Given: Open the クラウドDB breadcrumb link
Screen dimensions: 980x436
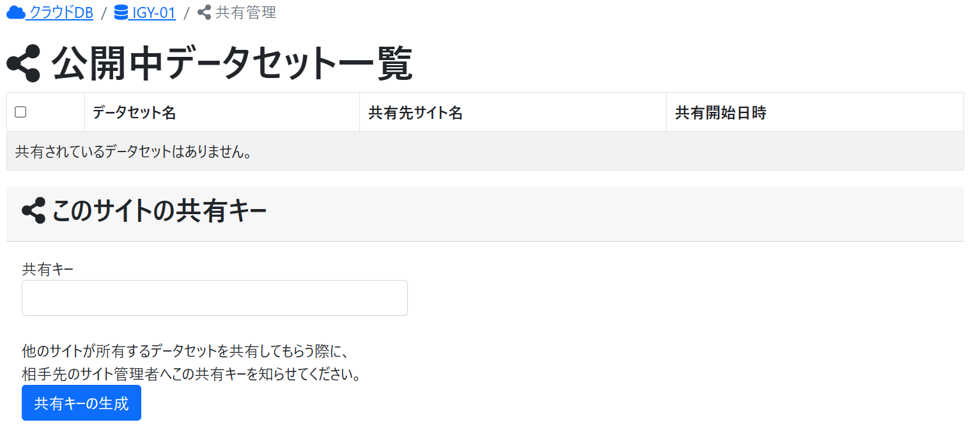Looking at the screenshot, I should (x=61, y=12).
